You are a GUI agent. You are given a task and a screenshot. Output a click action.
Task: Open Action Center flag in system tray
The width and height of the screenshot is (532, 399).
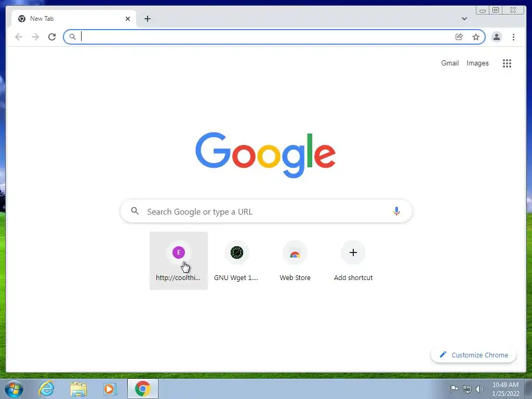click(454, 389)
